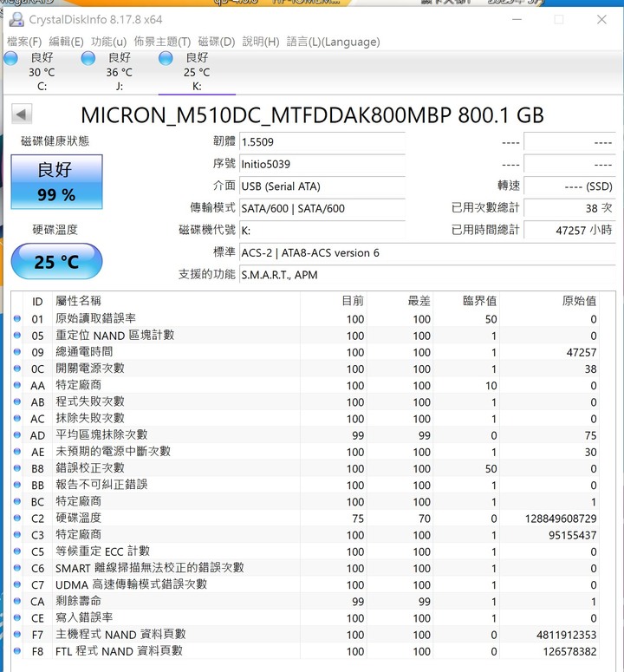Click status dot for attribute B8 錯誤校正次數
Viewport: 624px width, 672px height.
(x=17, y=468)
